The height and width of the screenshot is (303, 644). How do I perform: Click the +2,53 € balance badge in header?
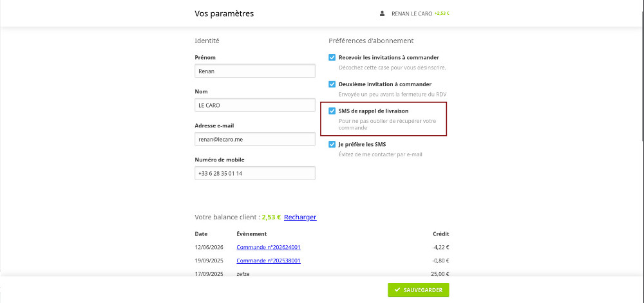[x=442, y=14]
